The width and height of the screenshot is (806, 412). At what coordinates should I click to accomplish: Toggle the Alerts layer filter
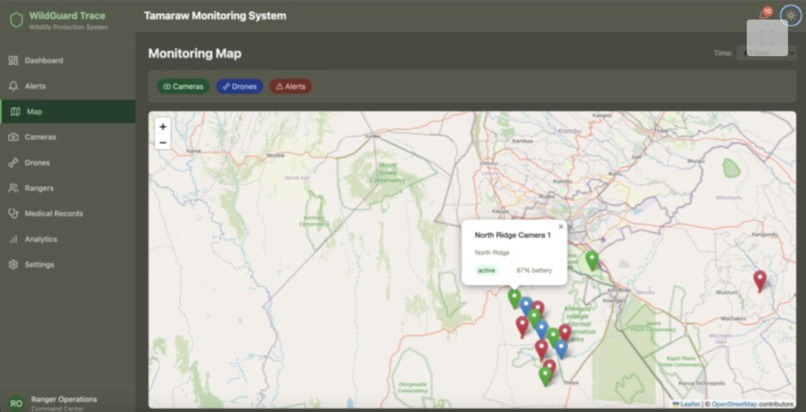coord(290,86)
